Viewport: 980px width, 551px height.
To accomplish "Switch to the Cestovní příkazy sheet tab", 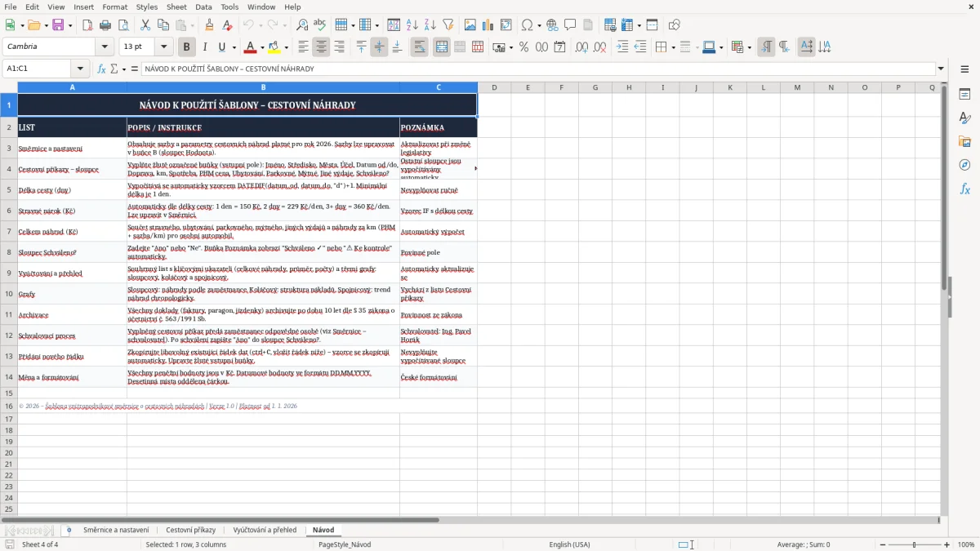I will (x=191, y=530).
